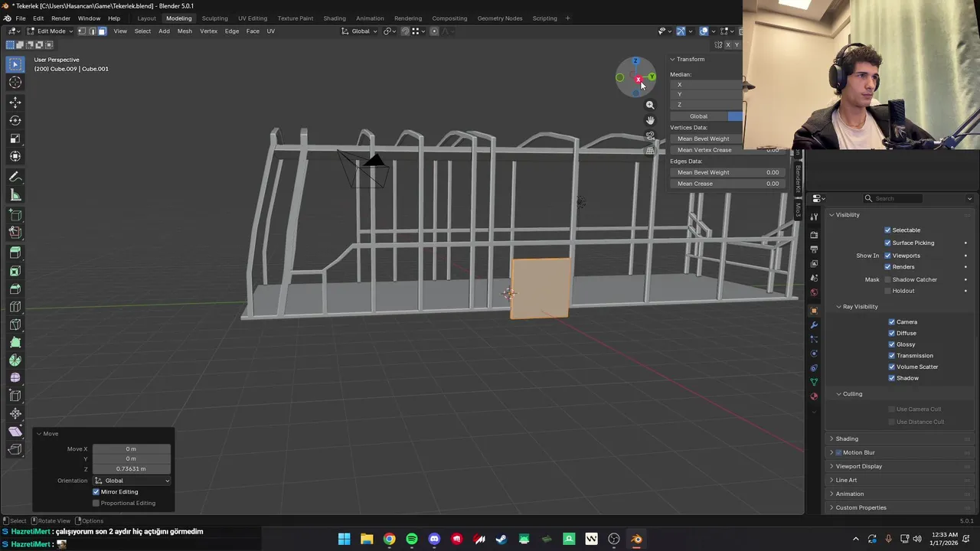Open Orientation Global dropdown in Move panel

coord(132,481)
